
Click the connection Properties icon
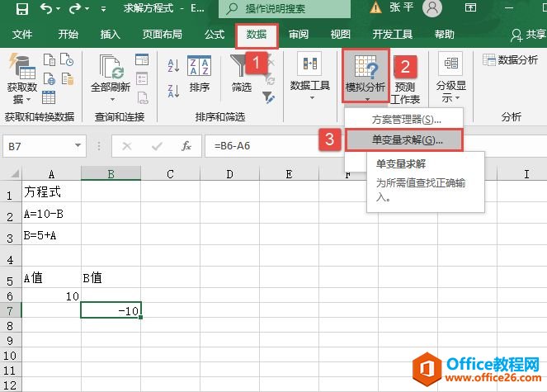tap(142, 79)
